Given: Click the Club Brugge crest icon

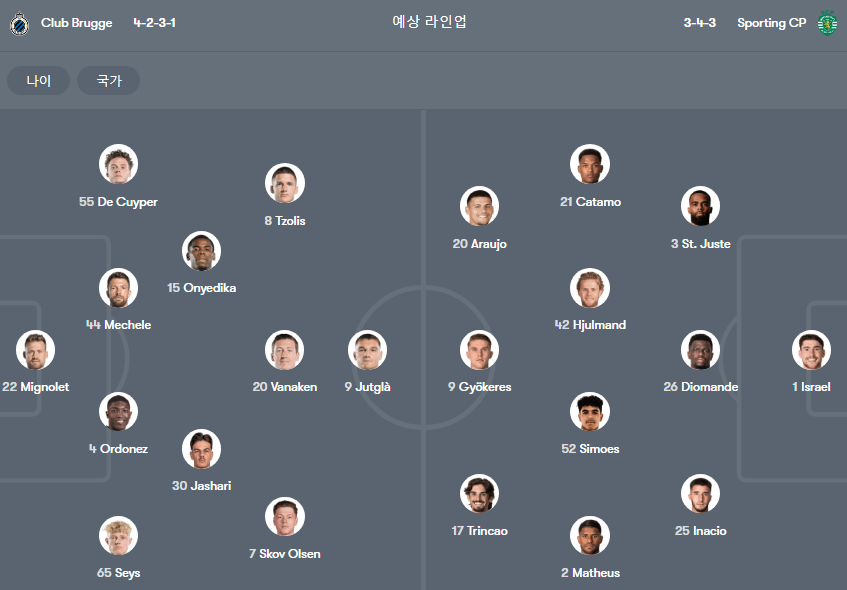Looking at the screenshot, I should pyautogui.click(x=19, y=23).
